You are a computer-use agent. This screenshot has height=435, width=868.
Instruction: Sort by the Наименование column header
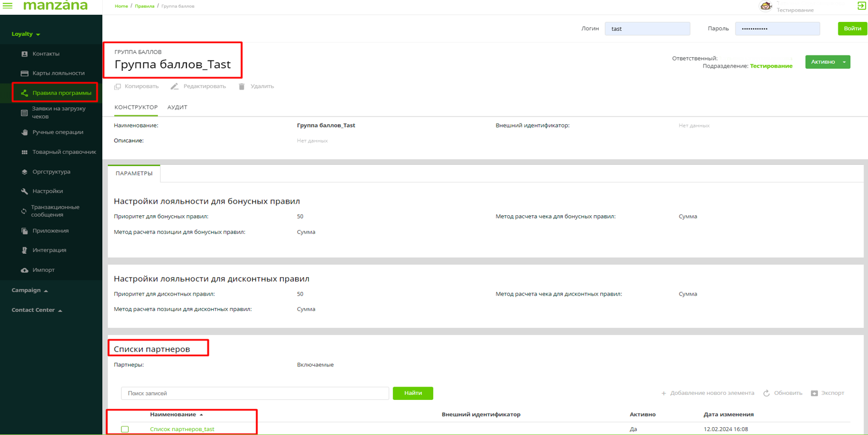pyautogui.click(x=173, y=415)
